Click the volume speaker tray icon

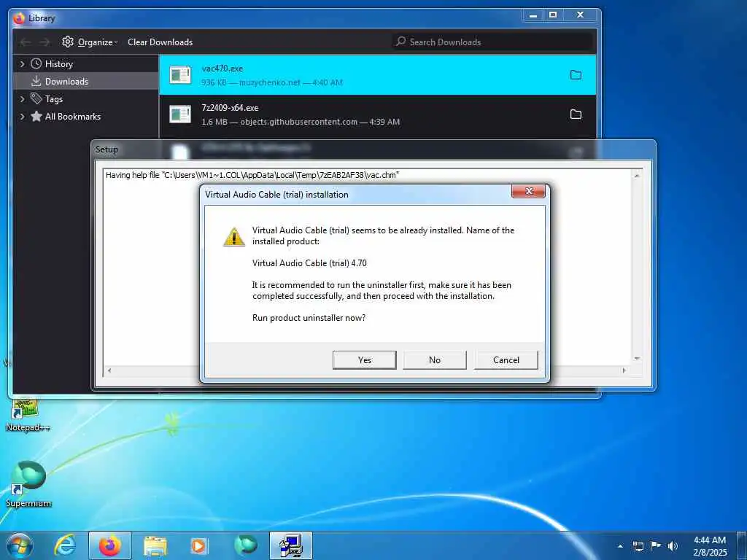[x=673, y=546]
